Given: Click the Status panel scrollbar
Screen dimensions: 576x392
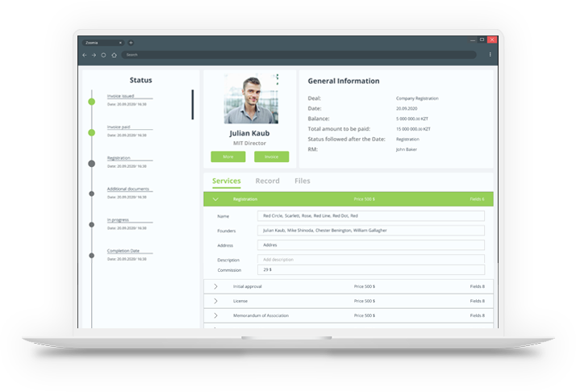Looking at the screenshot, I should pyautogui.click(x=192, y=105).
